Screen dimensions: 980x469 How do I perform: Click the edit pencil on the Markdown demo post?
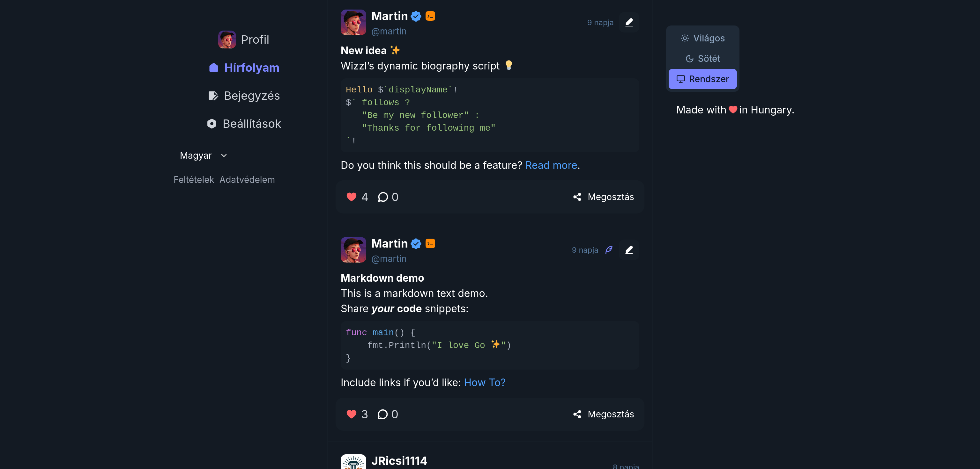click(x=629, y=250)
